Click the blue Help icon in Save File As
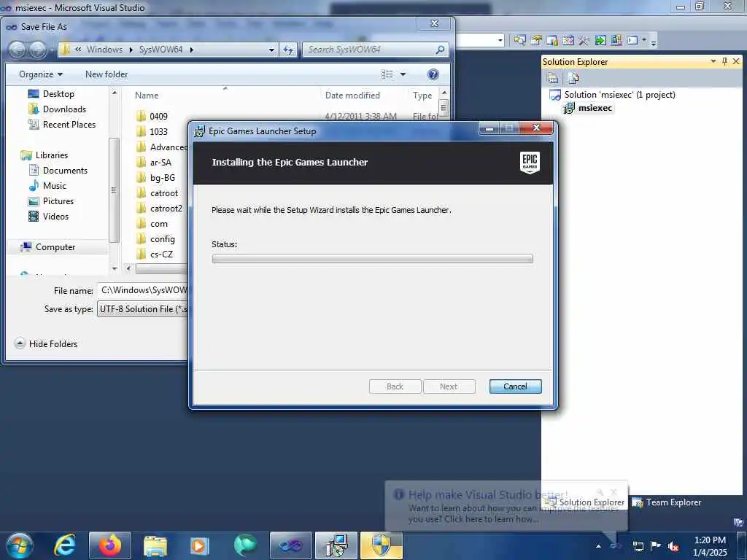 coord(433,74)
